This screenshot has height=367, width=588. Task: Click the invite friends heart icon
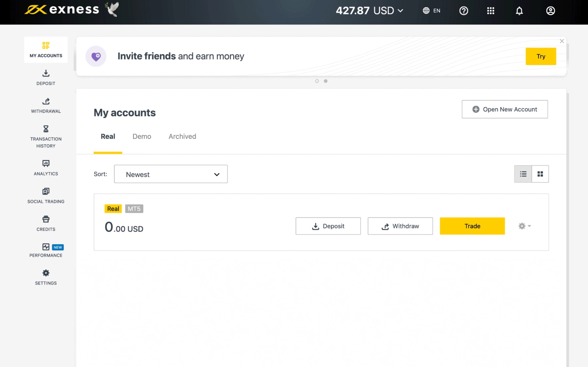(96, 56)
